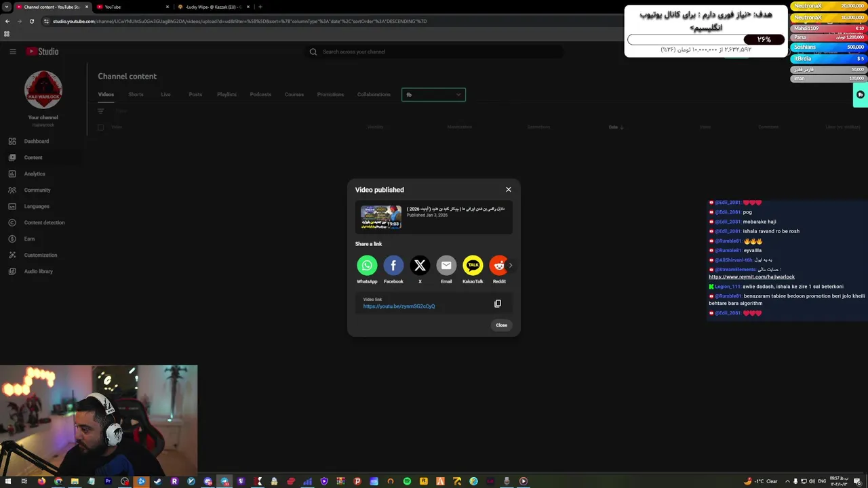Screen dimensions: 868x488
Task: Copy the video link with the copy icon
Action: pyautogui.click(x=498, y=304)
